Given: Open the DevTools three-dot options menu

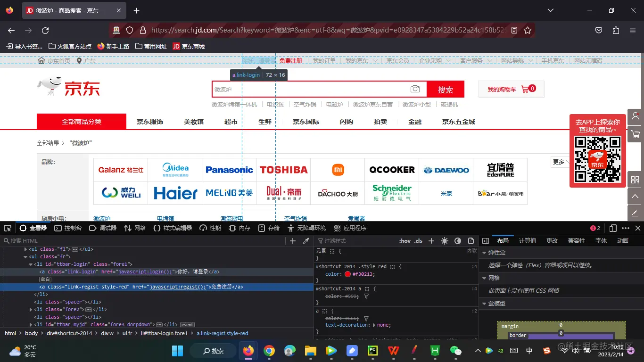Looking at the screenshot, I should (626, 228).
